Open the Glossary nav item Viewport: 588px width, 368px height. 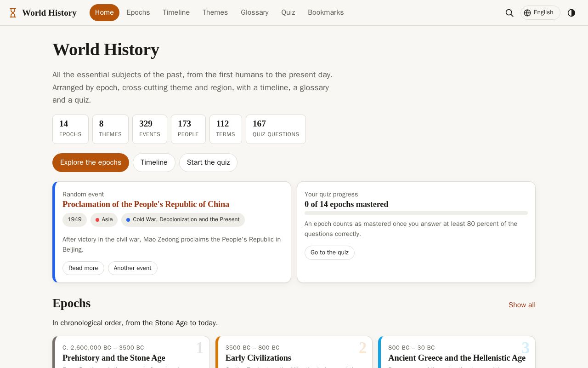point(254,12)
